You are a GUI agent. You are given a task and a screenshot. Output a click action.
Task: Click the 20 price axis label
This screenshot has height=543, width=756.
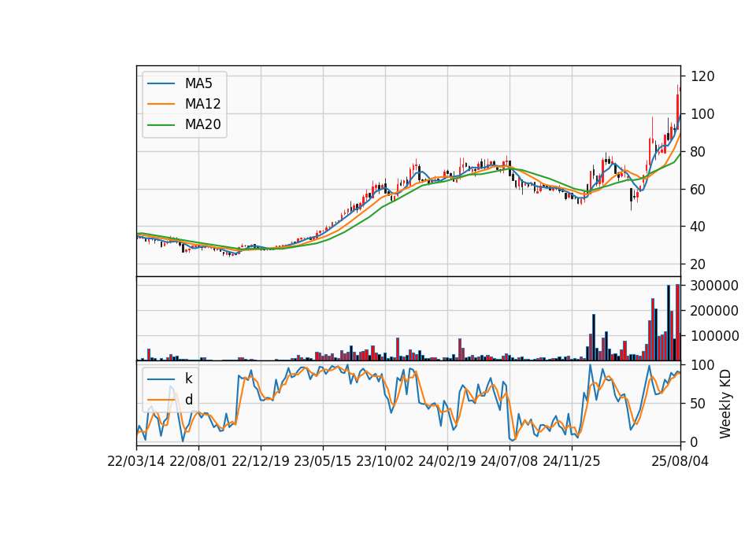(699, 264)
